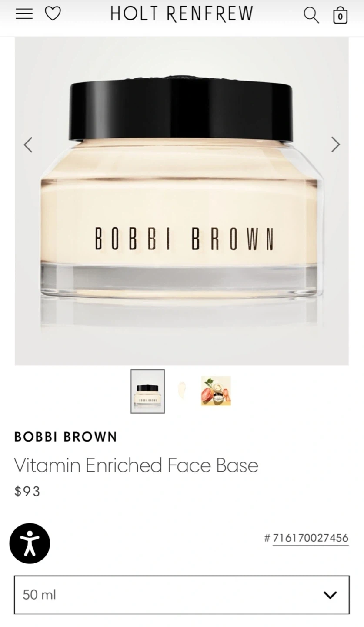Select the jar front-view thumbnail
364x627 pixels.
[148, 391]
